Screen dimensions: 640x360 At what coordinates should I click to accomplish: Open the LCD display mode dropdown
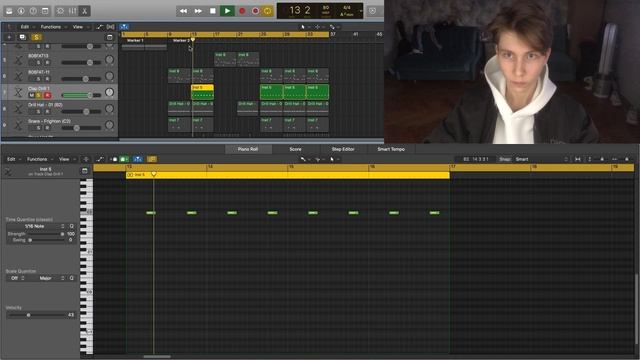click(x=361, y=11)
